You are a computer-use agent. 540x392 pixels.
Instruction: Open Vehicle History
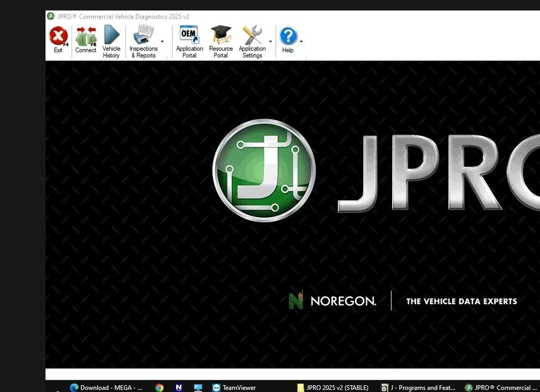pos(111,37)
